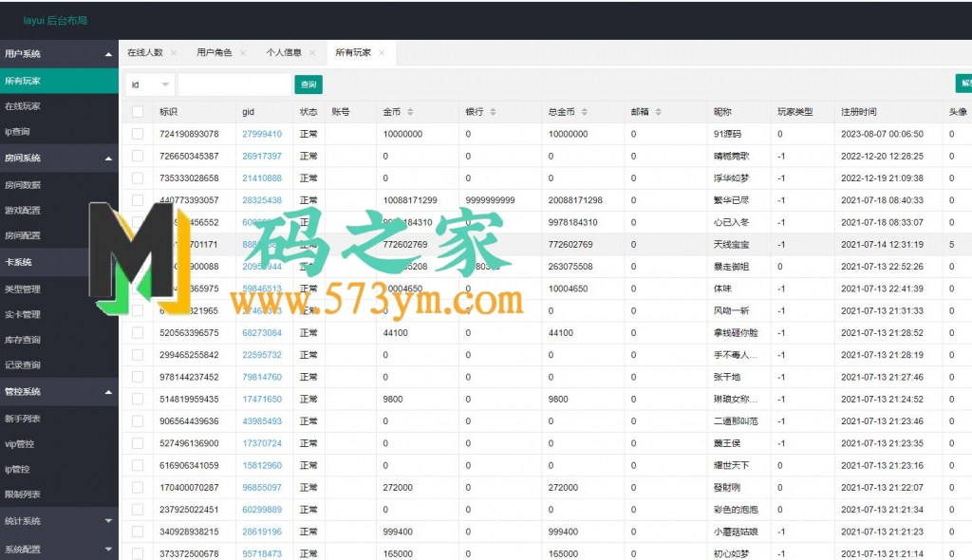Toggle the select-all checkbox in table header

[x=138, y=112]
